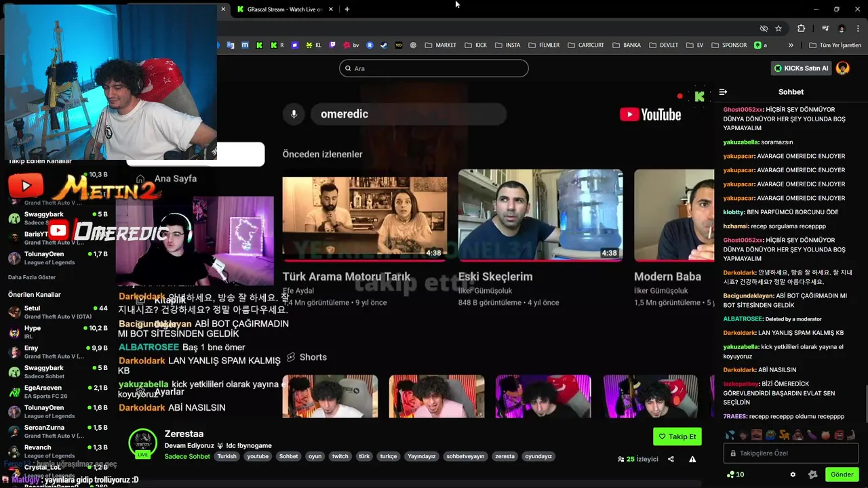Viewport: 868px width, 488px height.
Task: Click Takipçilere Özel chat input
Action: (791, 453)
